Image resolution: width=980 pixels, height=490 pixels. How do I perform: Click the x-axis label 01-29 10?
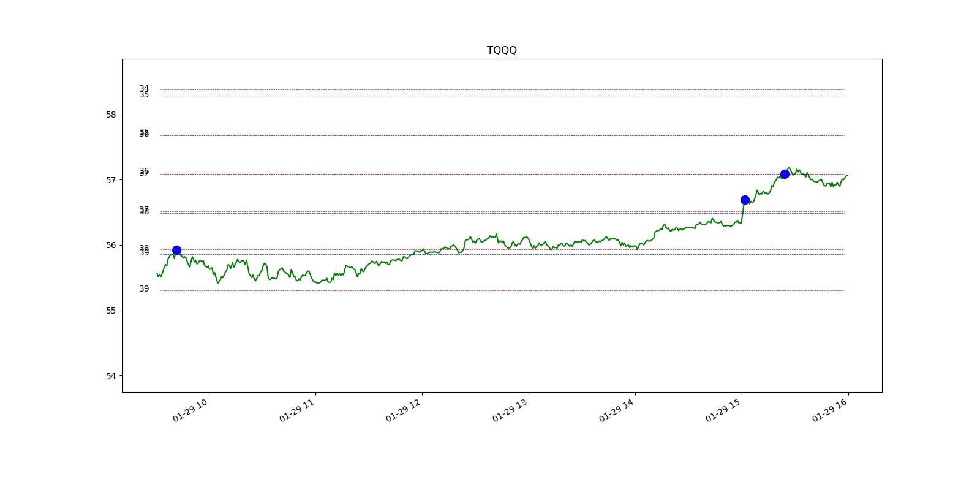click(190, 410)
